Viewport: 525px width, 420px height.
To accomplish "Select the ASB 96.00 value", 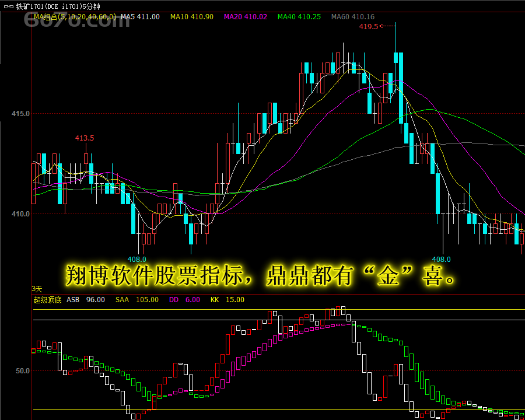I will point(85,300).
